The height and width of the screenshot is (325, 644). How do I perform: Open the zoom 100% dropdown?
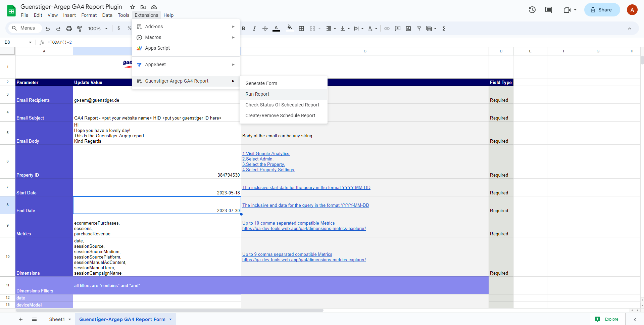click(x=98, y=29)
